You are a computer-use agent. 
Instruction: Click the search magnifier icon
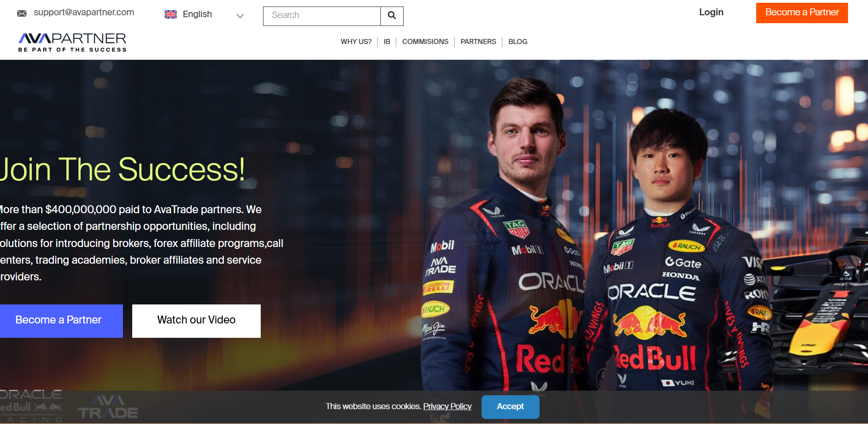pos(392,16)
